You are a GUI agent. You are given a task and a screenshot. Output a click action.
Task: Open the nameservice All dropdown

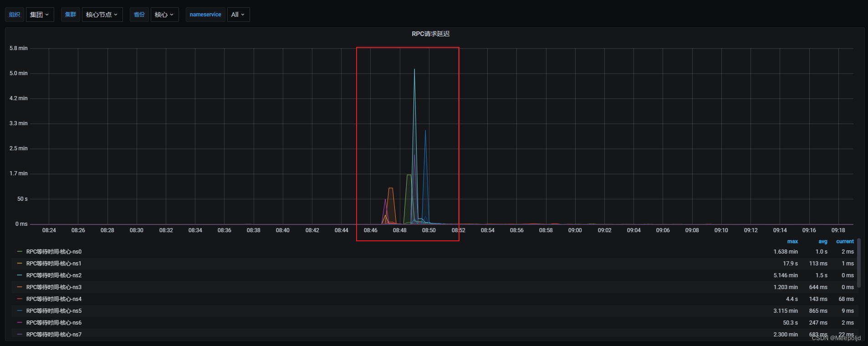(x=238, y=15)
